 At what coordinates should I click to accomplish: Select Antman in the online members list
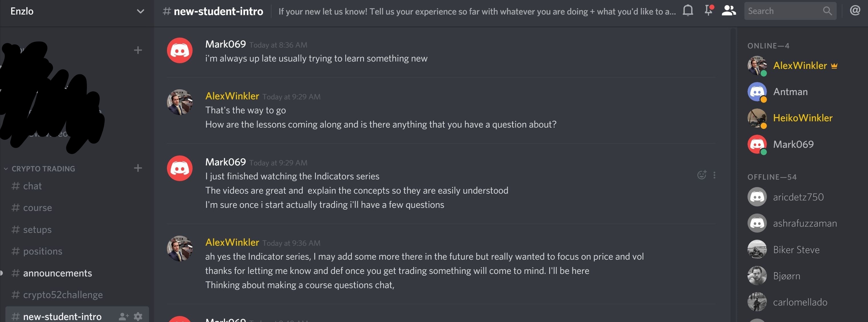pos(790,92)
